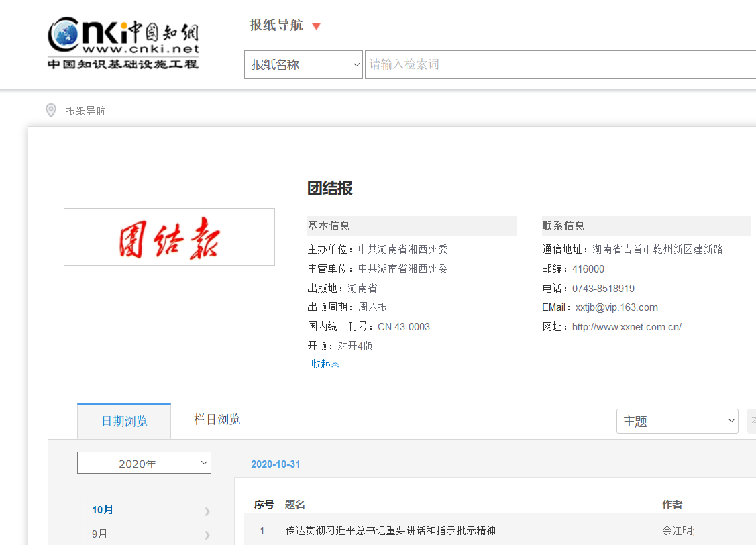Viewport: 756px width, 545px height.
Task: Click the 报纸导航 breadcrumb link
Action: (x=86, y=111)
